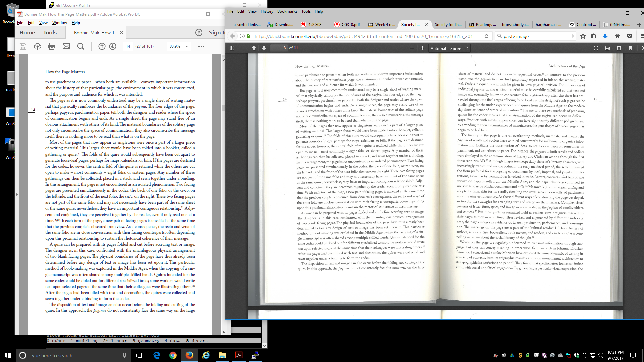Click the Acrobat Tools button
This screenshot has width=644, height=362.
coord(50,32)
